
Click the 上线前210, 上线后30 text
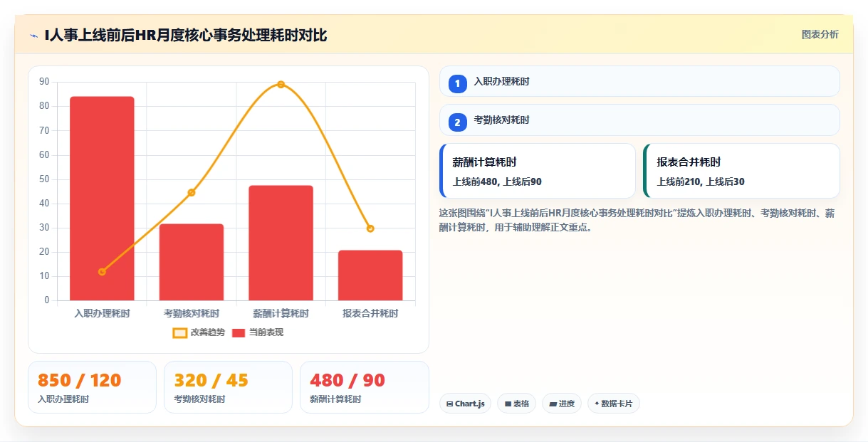pos(701,182)
